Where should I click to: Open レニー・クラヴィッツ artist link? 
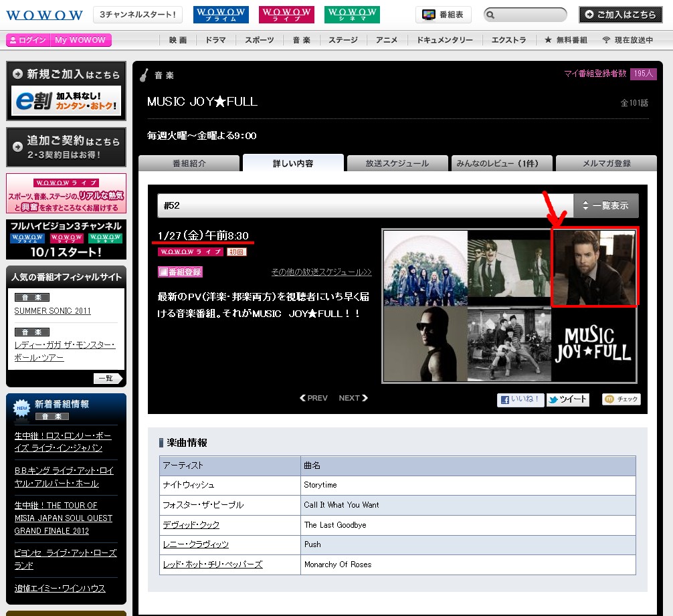(x=196, y=544)
